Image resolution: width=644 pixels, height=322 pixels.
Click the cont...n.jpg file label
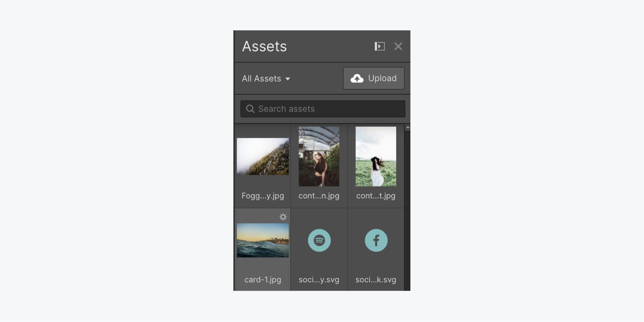(x=319, y=196)
